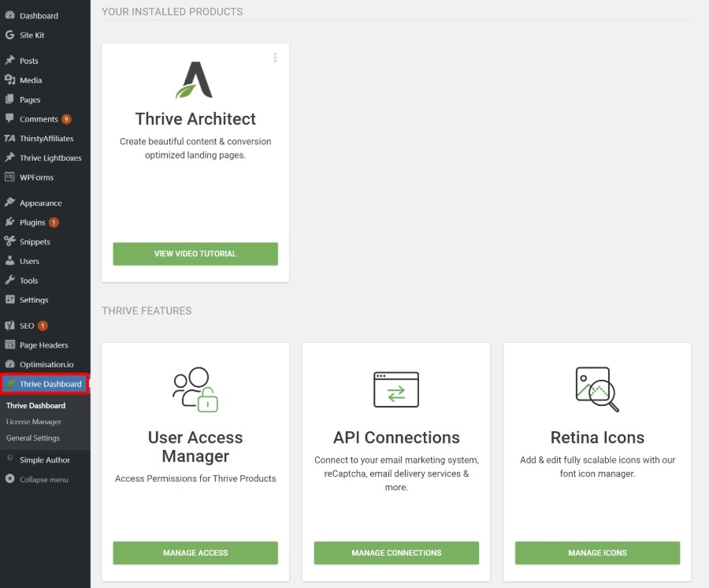Click the Comments count badge 9
Viewport: 709px width, 588px height.
coord(66,119)
